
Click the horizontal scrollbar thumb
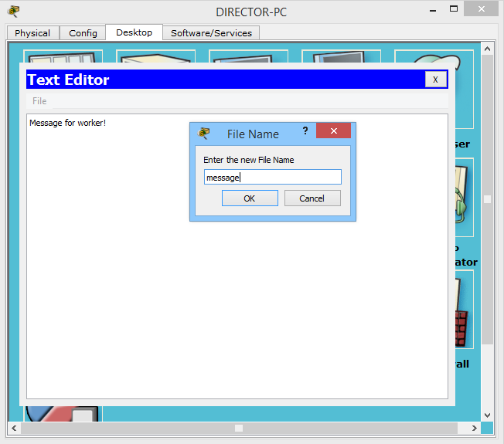(239, 428)
